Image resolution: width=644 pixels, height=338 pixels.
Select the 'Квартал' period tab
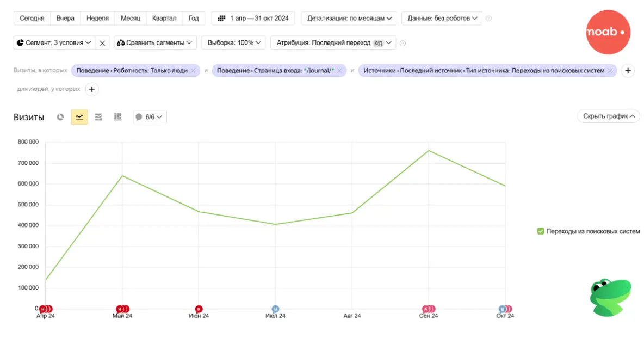(164, 18)
